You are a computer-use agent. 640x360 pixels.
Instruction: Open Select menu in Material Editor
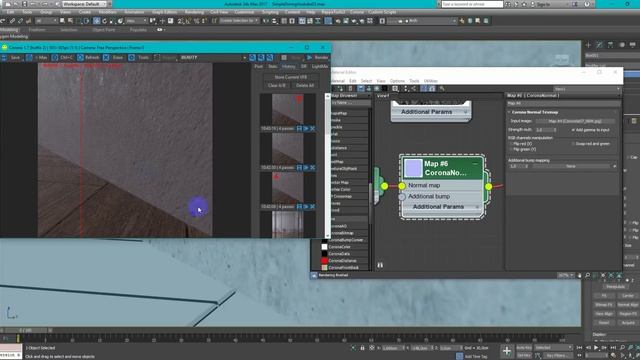pyautogui.click(x=366, y=81)
